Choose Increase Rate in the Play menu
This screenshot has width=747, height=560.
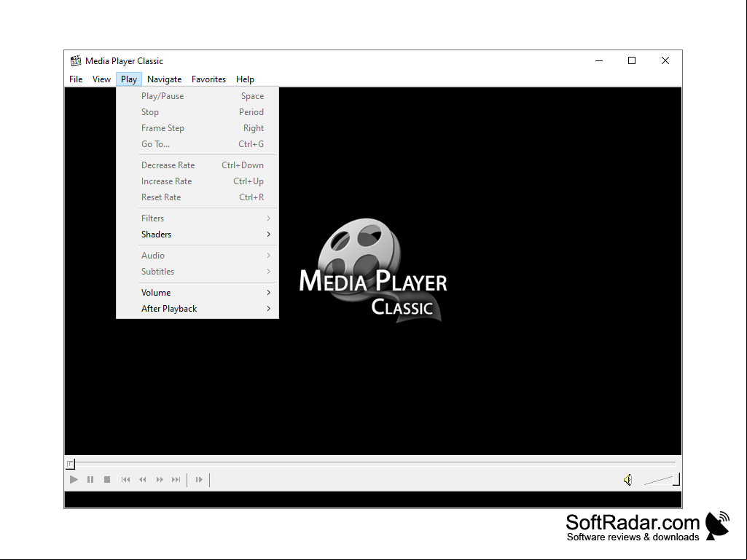tap(197, 181)
